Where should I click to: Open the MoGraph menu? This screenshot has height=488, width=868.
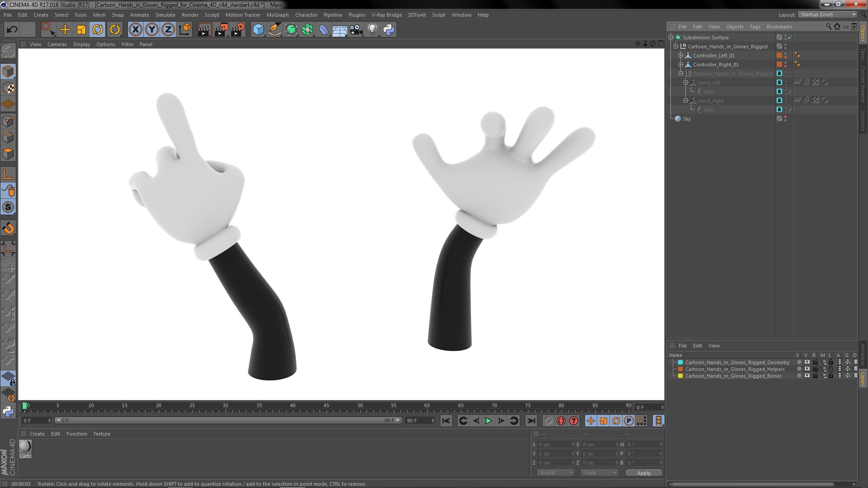coord(278,15)
